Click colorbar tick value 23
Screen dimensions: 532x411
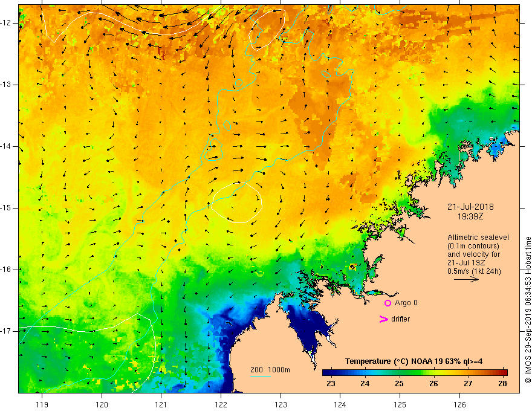tap(331, 384)
